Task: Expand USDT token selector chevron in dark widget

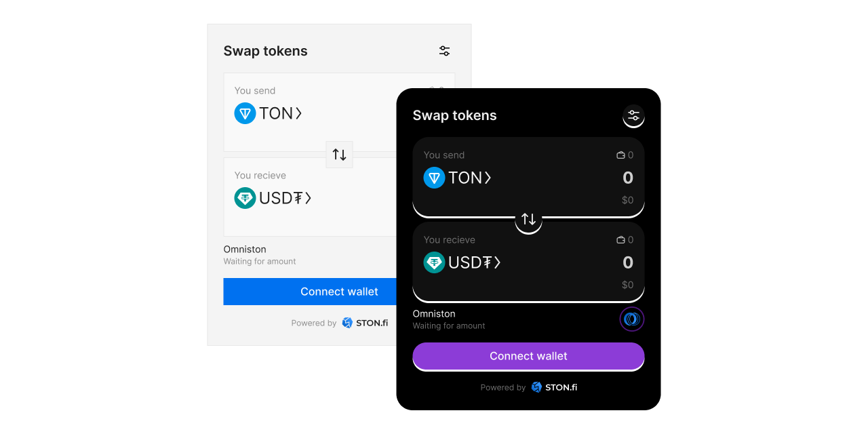Action: (x=497, y=262)
